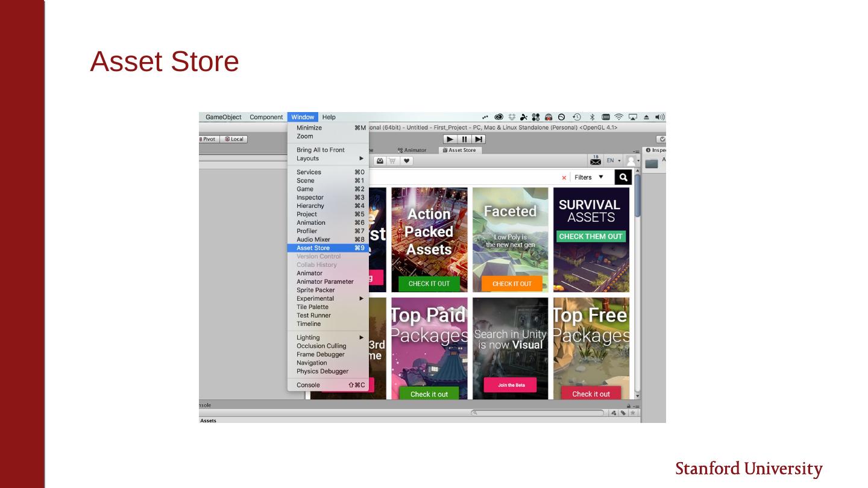Open Services from Window menu
Viewport: 868px width, 488px height.
[x=328, y=172]
